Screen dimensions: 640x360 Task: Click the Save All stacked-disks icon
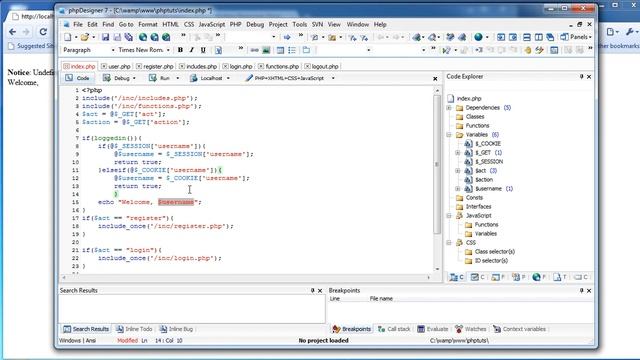tap(129, 37)
